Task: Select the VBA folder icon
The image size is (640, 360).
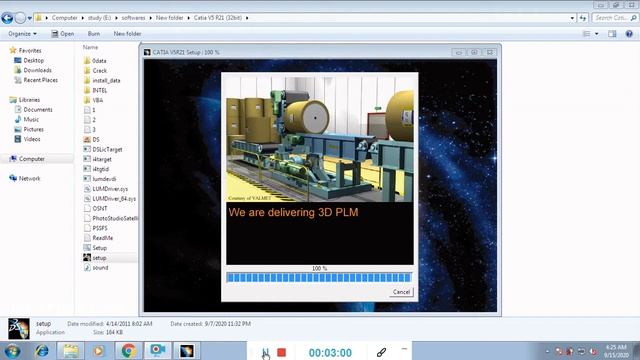Action: tap(87, 100)
